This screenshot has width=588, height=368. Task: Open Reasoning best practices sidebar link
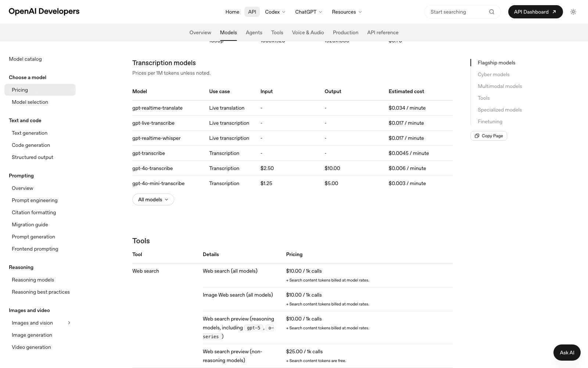[x=41, y=292]
